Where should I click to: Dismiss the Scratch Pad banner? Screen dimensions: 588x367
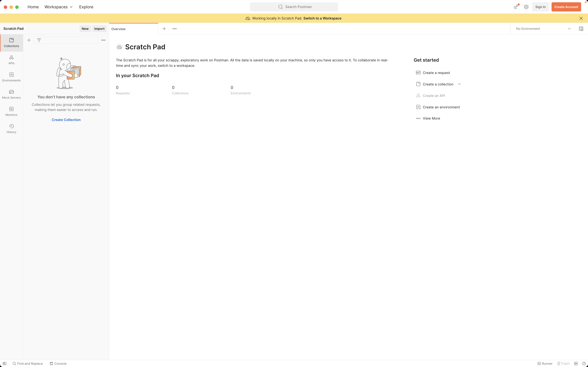(581, 18)
